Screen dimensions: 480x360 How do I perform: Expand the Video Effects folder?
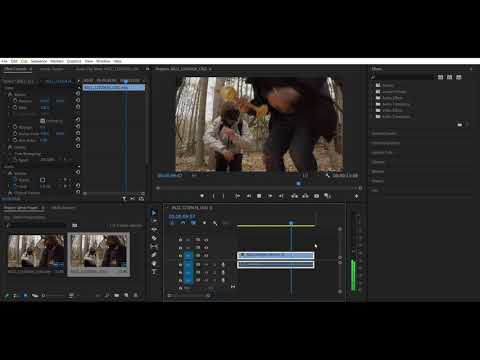(373, 110)
